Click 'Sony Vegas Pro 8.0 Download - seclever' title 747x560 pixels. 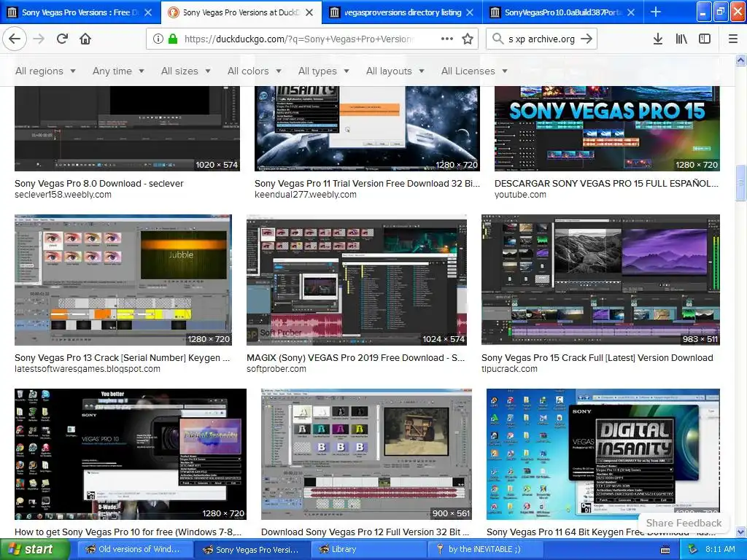(x=98, y=183)
